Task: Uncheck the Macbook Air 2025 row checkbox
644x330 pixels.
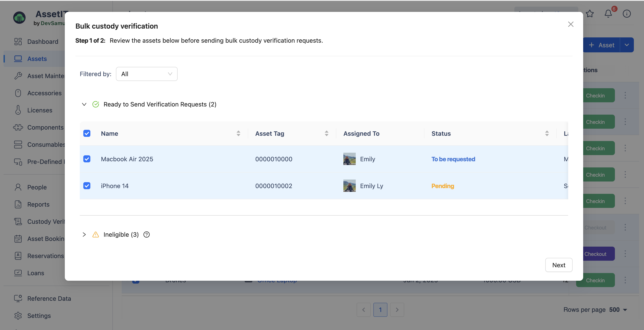Action: [87, 159]
